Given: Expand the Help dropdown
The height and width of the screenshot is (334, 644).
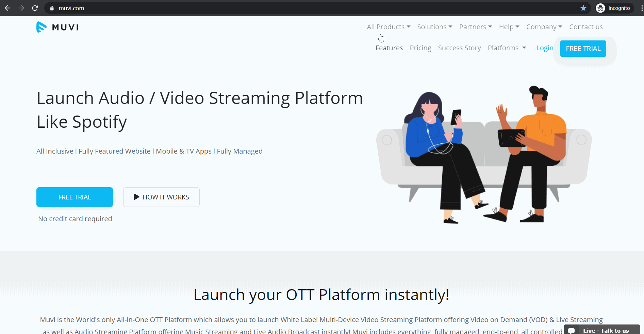Looking at the screenshot, I should click(x=509, y=27).
